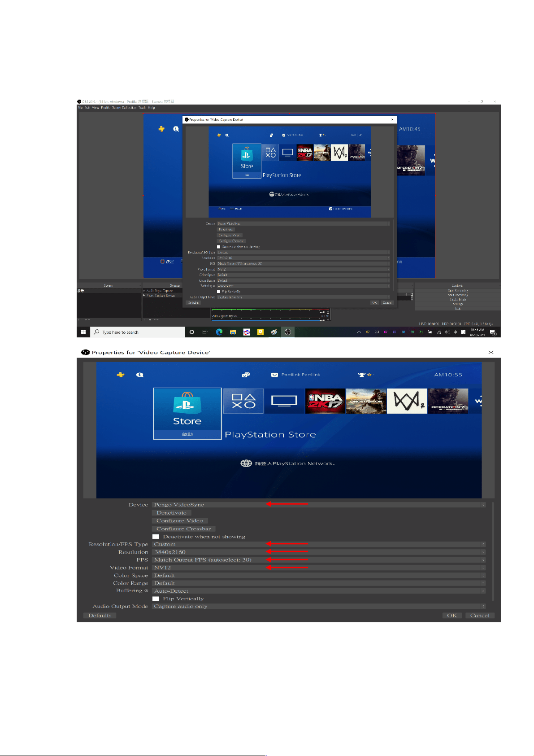
Task: Switch to OBS Studio taskbar icon
Action: coord(288,332)
